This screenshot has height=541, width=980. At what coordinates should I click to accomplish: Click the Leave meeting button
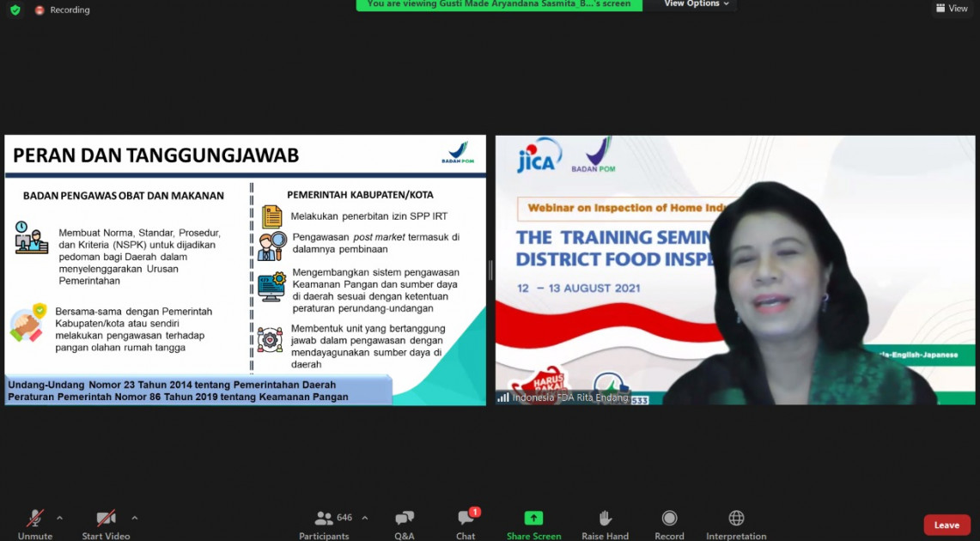pyautogui.click(x=947, y=525)
